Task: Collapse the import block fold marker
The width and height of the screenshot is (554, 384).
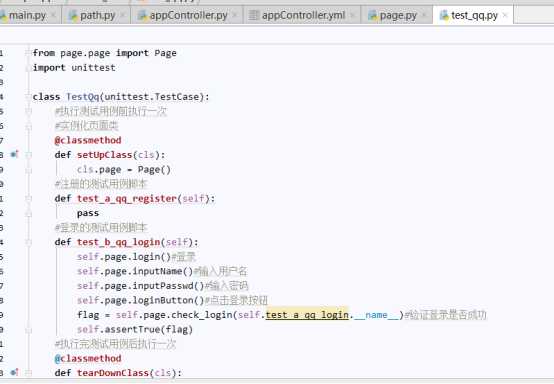Action: (28, 53)
